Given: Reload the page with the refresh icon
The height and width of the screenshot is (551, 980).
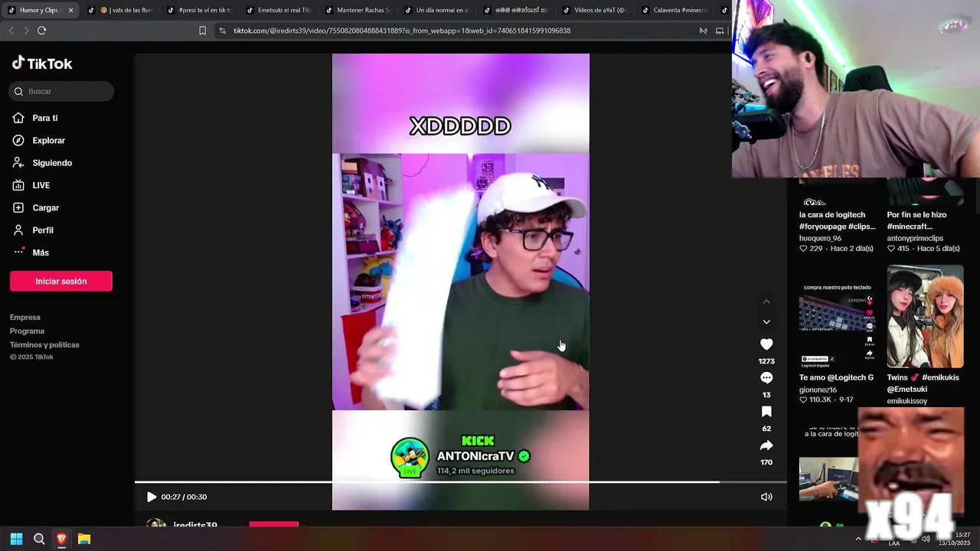Looking at the screenshot, I should pyautogui.click(x=41, y=31).
